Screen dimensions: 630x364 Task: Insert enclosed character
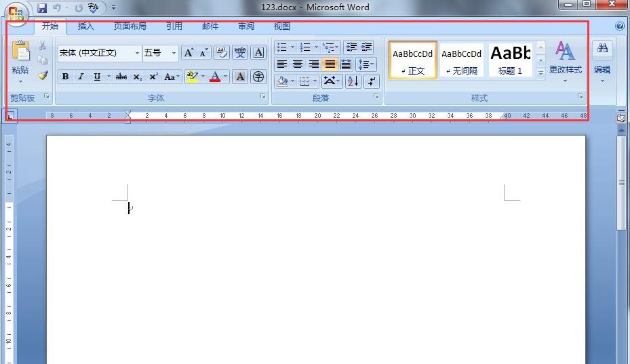258,77
